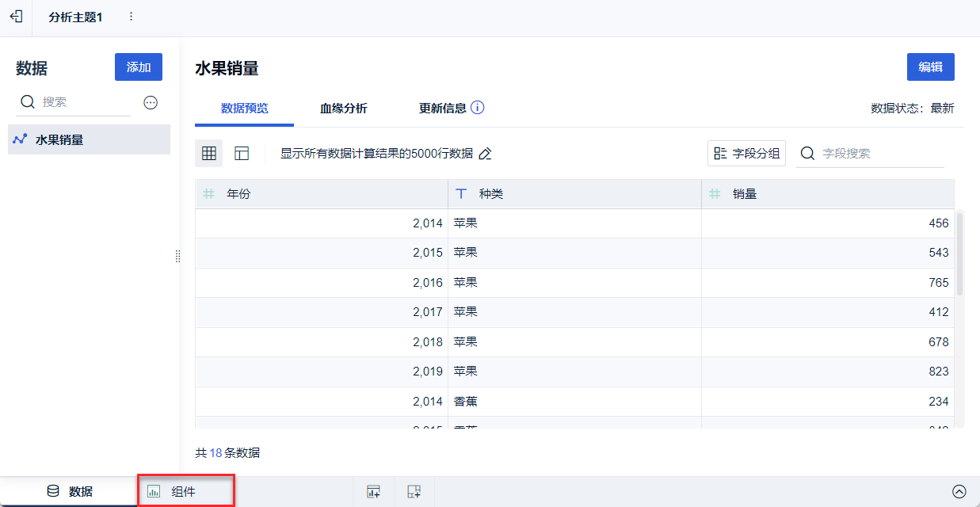Click the vertical scrollbar of the data table

click(960, 253)
